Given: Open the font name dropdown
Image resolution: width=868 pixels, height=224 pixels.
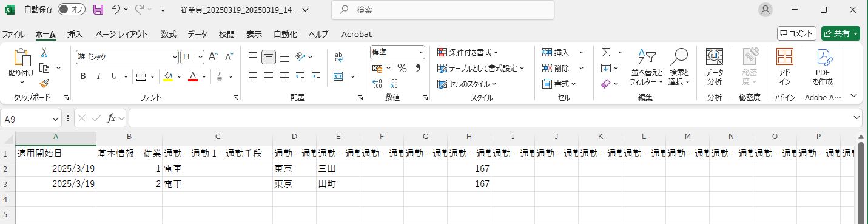Looking at the screenshot, I should [x=175, y=56].
